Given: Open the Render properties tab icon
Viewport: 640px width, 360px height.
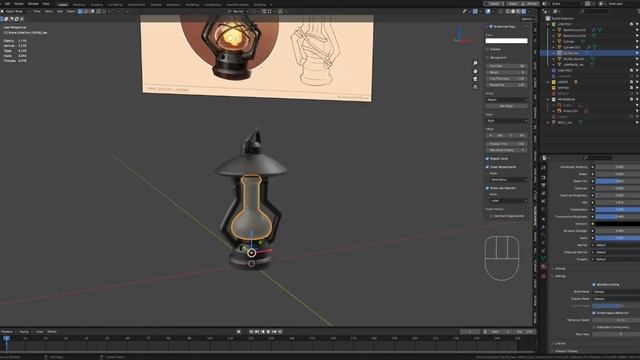Looking at the screenshot, I should pyautogui.click(x=543, y=177).
